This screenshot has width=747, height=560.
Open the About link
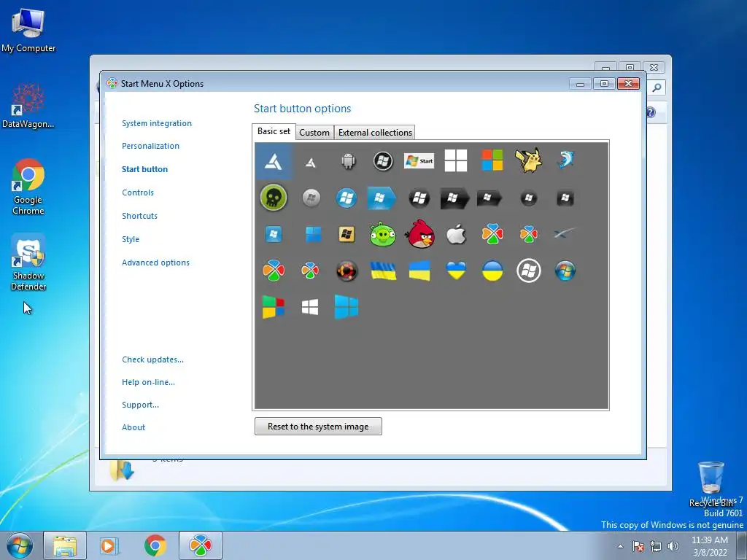(133, 427)
